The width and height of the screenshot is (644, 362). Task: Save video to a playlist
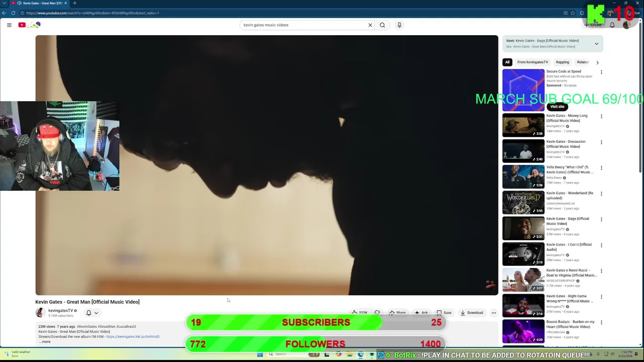(444, 313)
